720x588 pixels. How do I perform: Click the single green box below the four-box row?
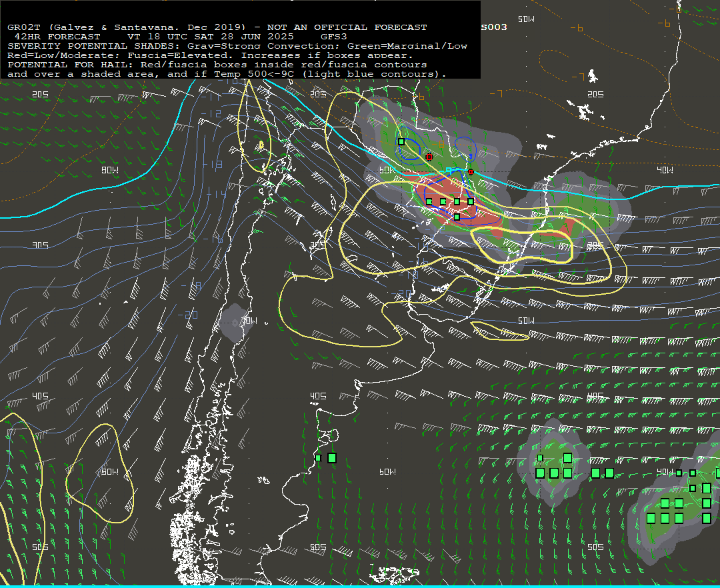pyautogui.click(x=457, y=217)
